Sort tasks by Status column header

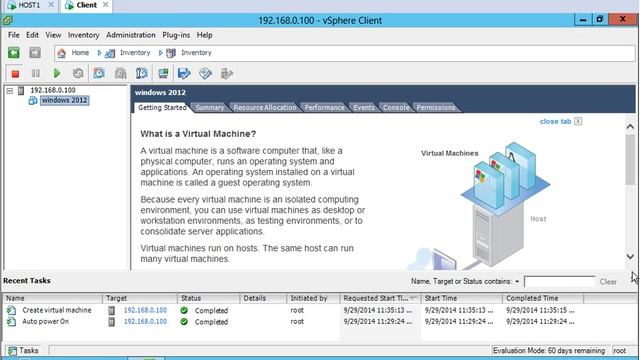208,298
